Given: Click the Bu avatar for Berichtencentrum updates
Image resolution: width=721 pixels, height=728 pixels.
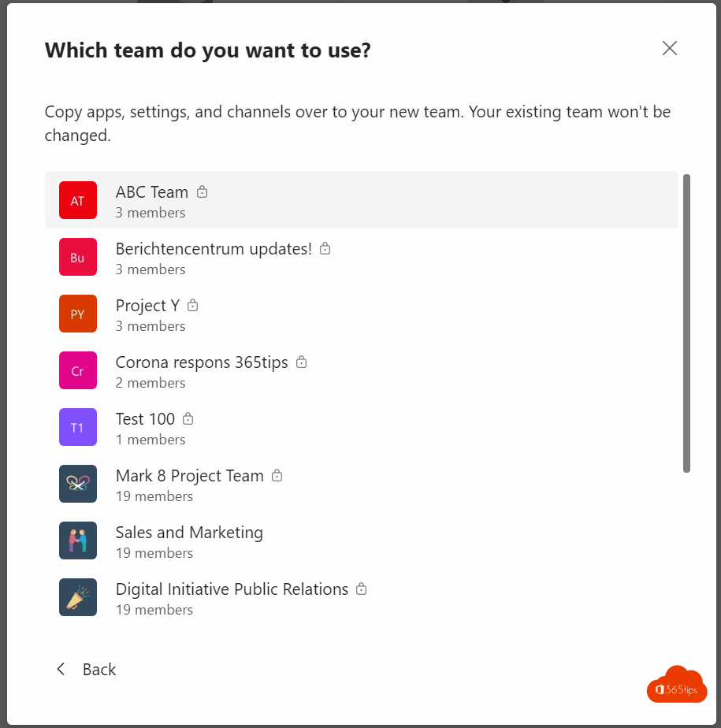Looking at the screenshot, I should [x=78, y=257].
